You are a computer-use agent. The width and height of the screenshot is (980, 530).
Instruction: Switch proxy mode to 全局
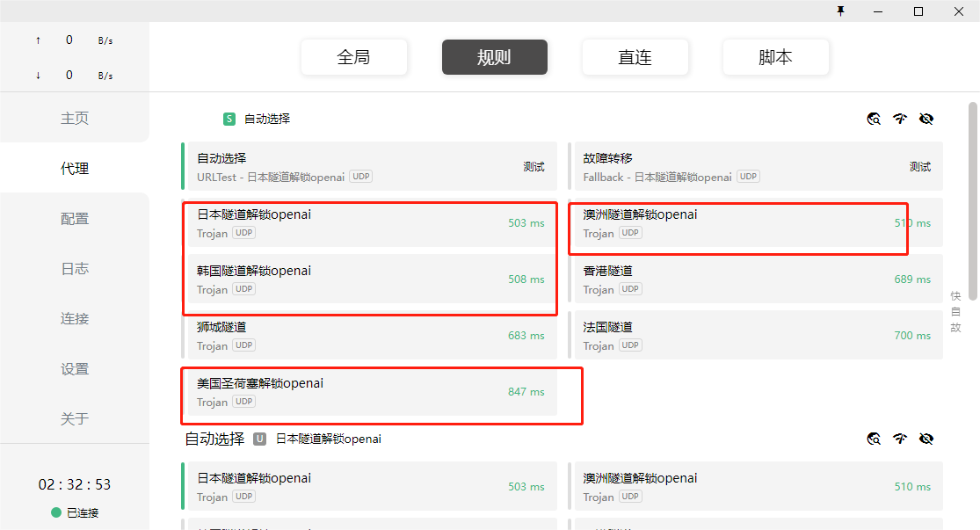coord(353,57)
